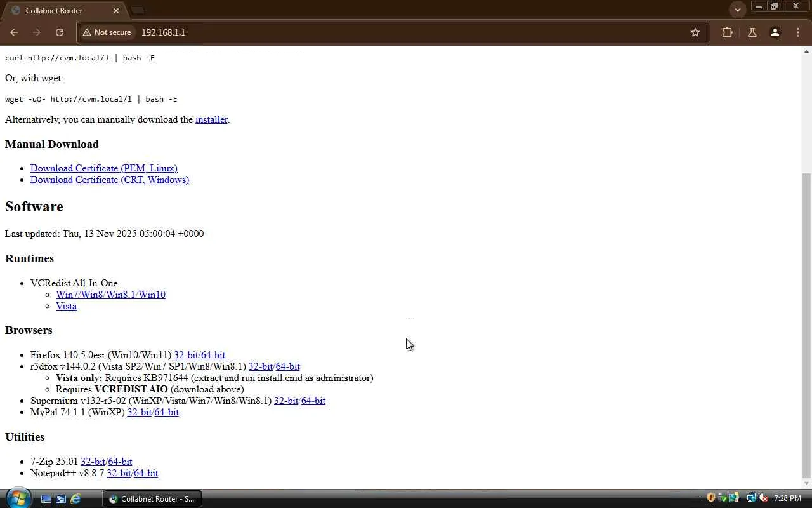812x508 pixels.
Task: Reload the router page
Action: tap(60, 32)
